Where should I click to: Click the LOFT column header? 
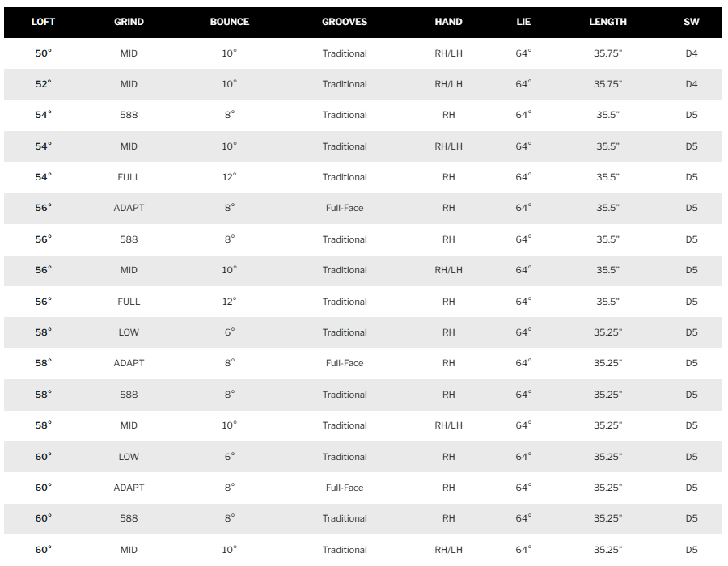tap(43, 22)
